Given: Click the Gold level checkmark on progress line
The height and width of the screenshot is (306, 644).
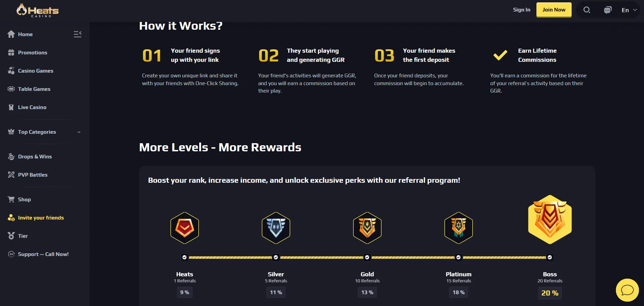Looking at the screenshot, I should pos(367,257).
